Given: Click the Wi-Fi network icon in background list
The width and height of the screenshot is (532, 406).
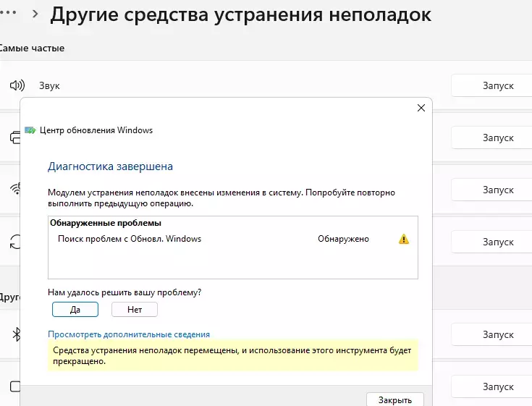Looking at the screenshot, I should (15, 189).
